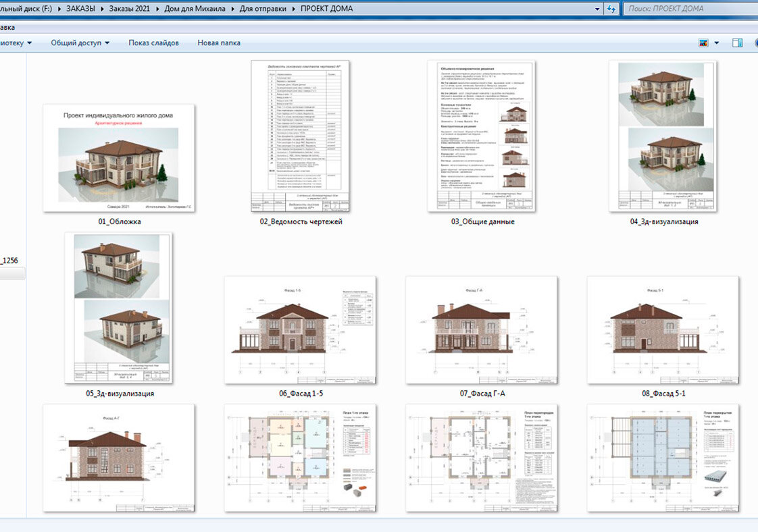758x532 pixels.
Task: Expand the view options dropdown arrow
Action: point(716,43)
